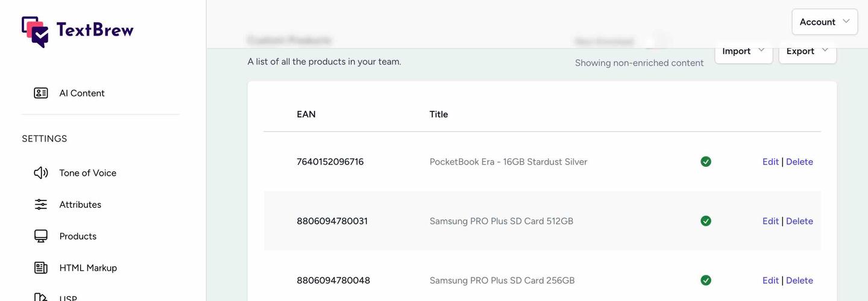The image size is (868, 301).
Task: Edit Samsung PRO Plus SD Card 512GB
Action: click(770, 221)
